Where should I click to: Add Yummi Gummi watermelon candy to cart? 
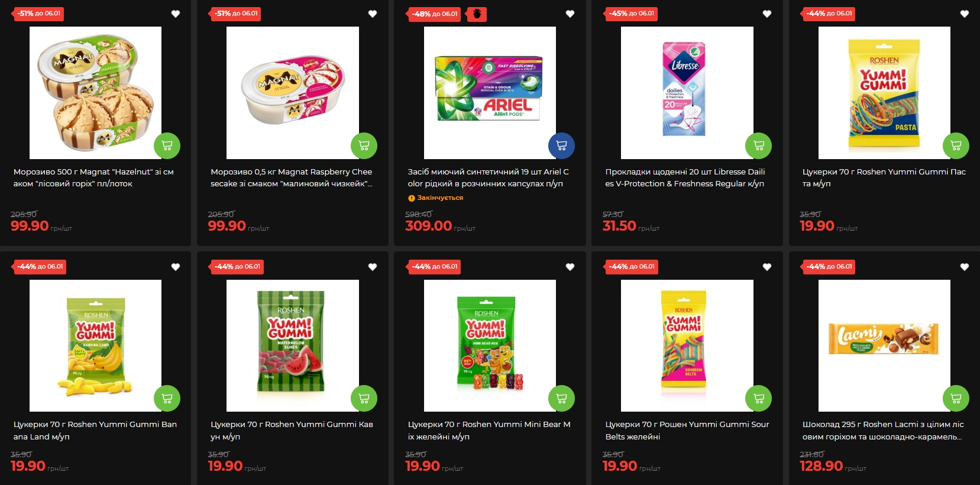364,399
